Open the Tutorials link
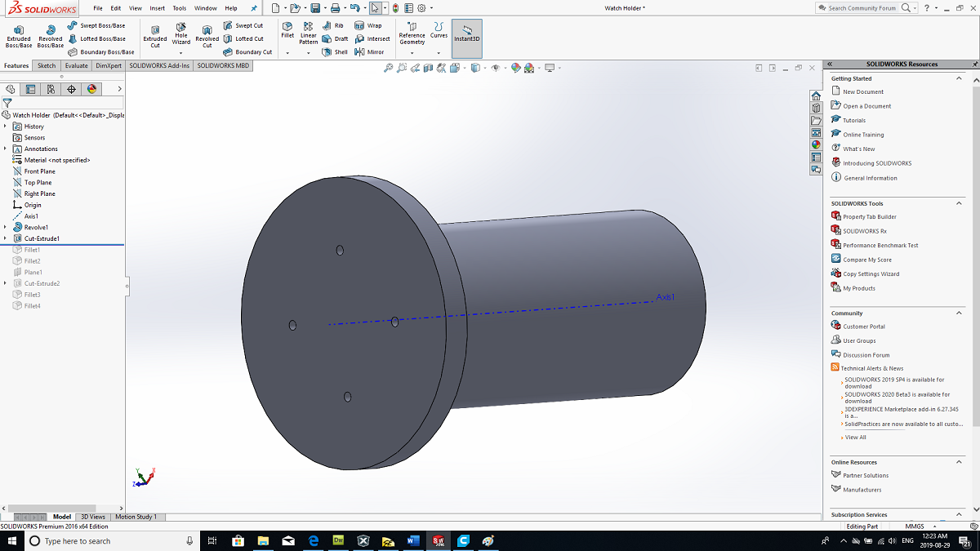The image size is (980, 551). tap(854, 120)
